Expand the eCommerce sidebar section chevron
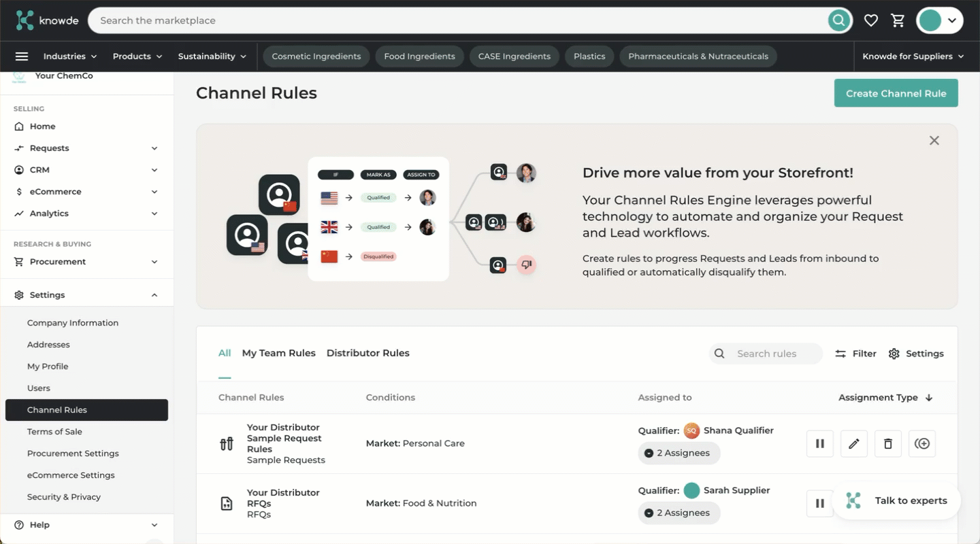This screenshot has height=544, width=980. [x=154, y=192]
